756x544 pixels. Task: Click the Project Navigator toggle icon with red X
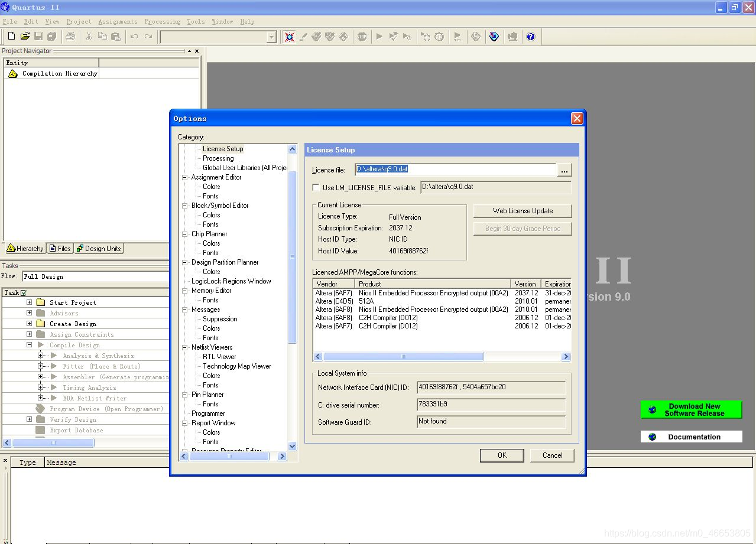pos(289,37)
